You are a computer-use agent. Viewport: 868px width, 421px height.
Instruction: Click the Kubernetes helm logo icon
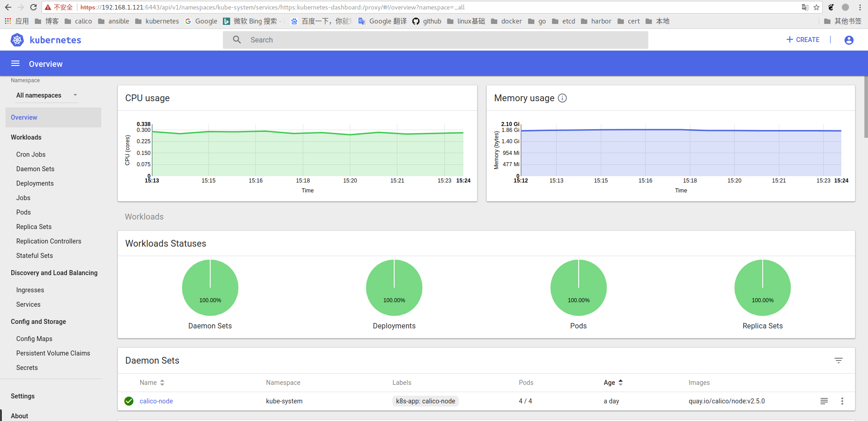tap(17, 40)
